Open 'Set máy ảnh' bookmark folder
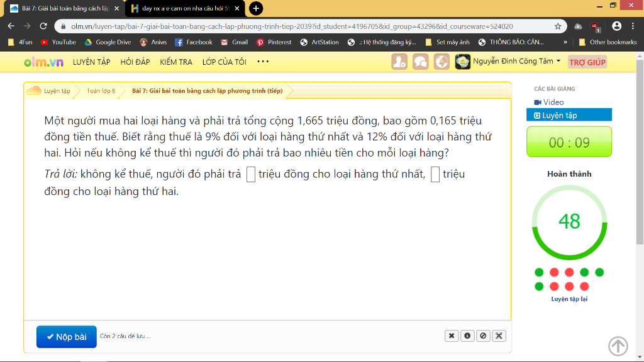The image size is (644, 362). (447, 42)
